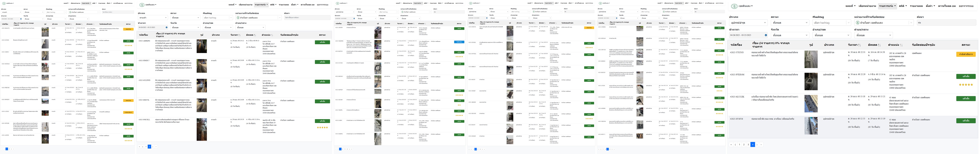Click ค้นหา search field containing ท่อ
The image size is (980, 154).
click(946, 23)
